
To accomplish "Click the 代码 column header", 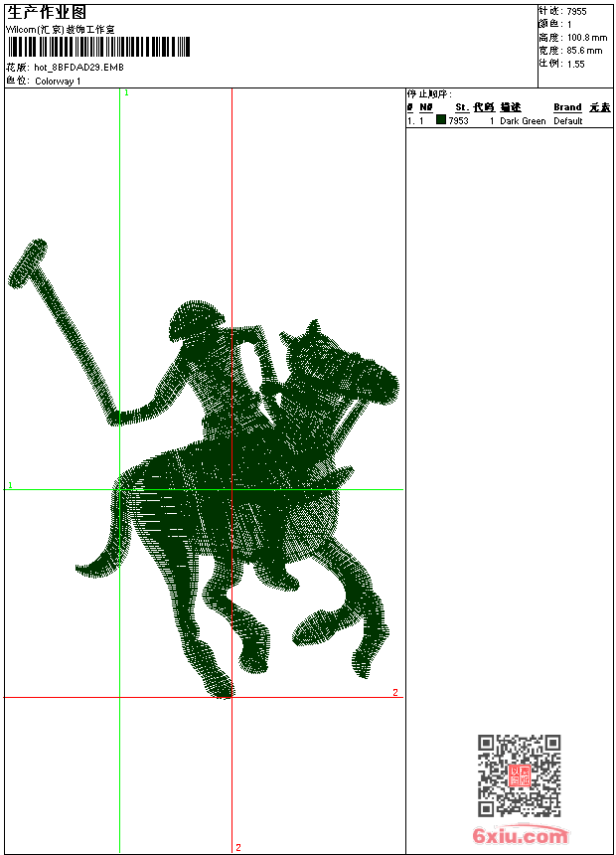I will click(484, 107).
